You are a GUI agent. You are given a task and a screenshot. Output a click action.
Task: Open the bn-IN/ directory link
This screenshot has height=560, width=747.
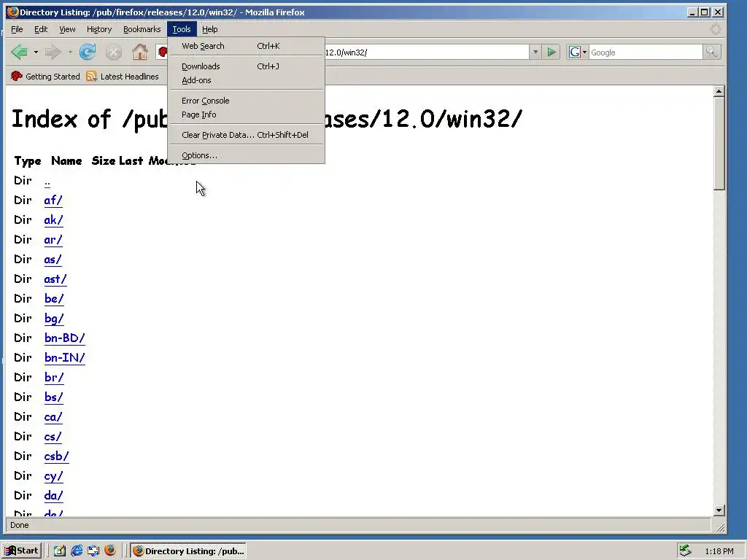pos(65,357)
